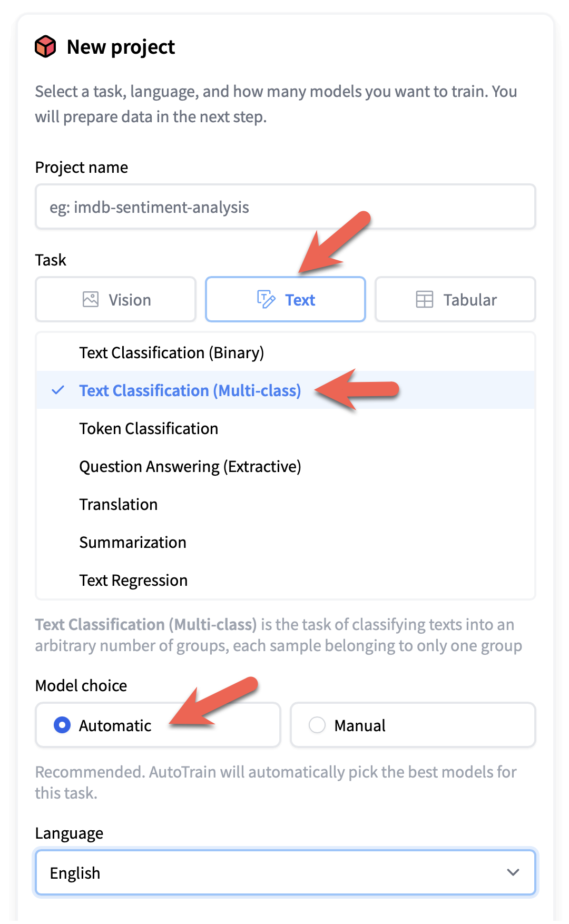Enable the Automatic option under Model choice

pyautogui.click(x=62, y=725)
